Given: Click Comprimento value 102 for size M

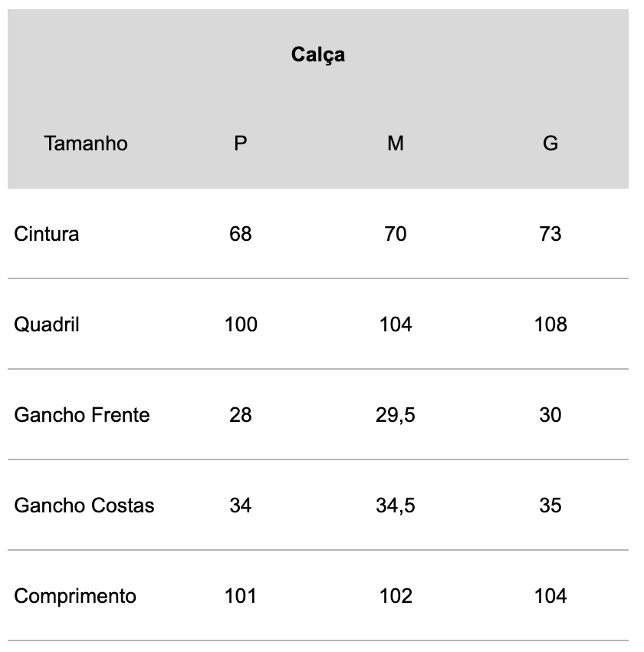Looking at the screenshot, I should 396,596.
